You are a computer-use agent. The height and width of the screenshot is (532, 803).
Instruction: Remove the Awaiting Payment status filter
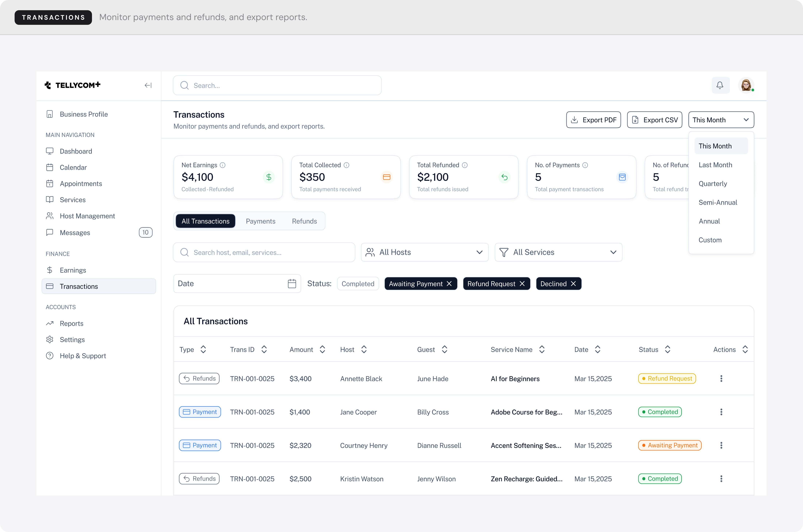pos(449,284)
